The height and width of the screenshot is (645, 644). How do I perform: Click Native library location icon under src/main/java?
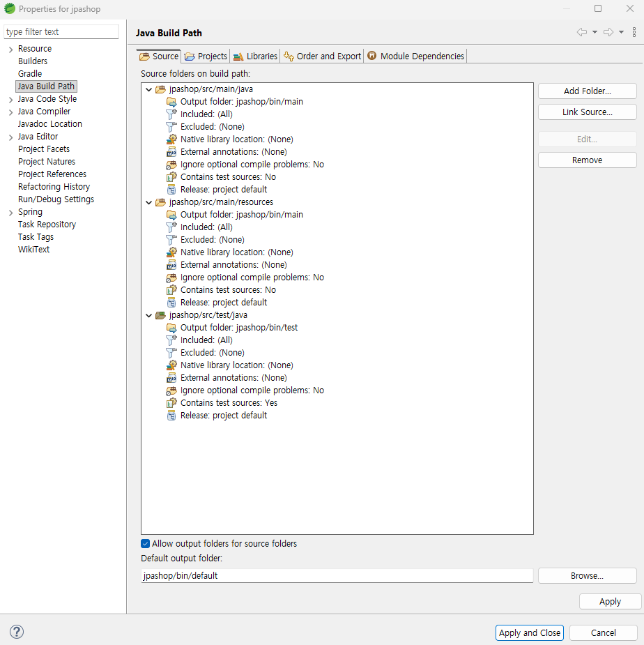click(x=171, y=139)
